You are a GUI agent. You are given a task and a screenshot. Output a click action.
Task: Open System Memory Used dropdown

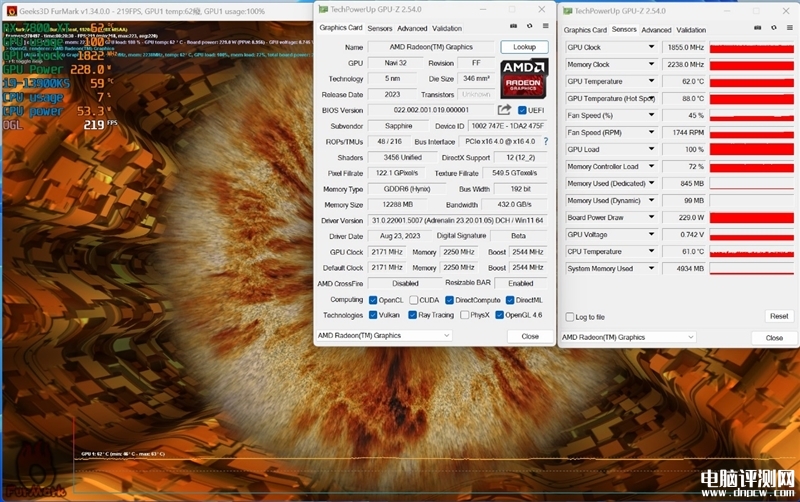click(x=652, y=268)
